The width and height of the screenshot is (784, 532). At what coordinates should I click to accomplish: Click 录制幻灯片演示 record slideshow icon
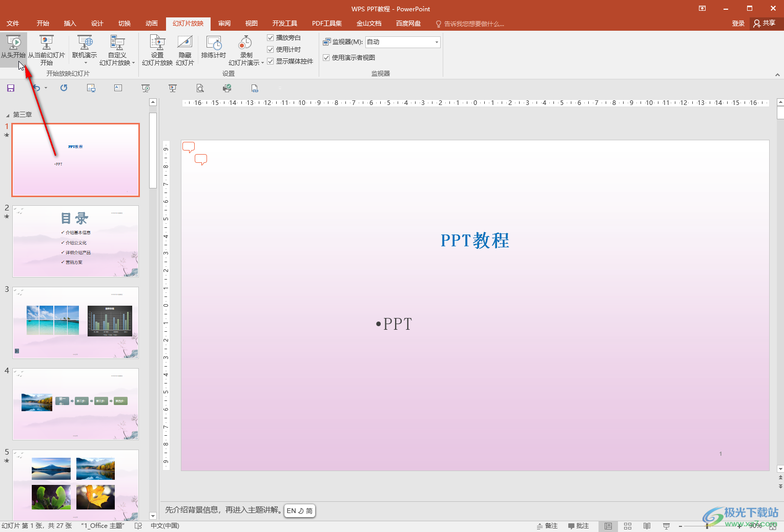246,43
